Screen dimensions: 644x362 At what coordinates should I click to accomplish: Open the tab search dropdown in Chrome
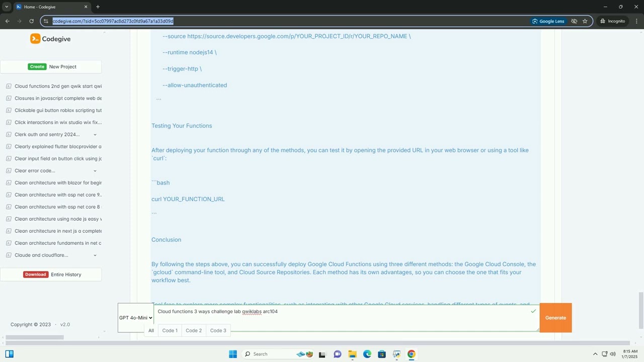(x=7, y=7)
